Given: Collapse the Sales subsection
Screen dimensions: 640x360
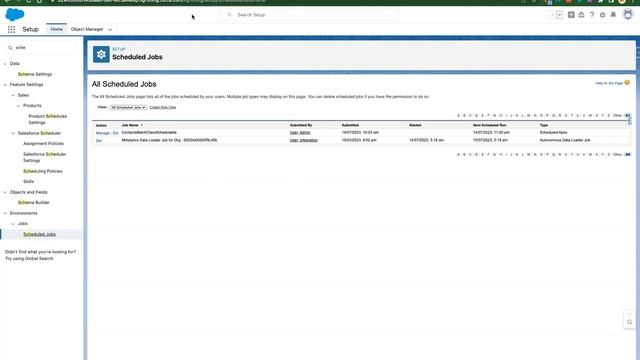Looking at the screenshot, I should point(13,95).
